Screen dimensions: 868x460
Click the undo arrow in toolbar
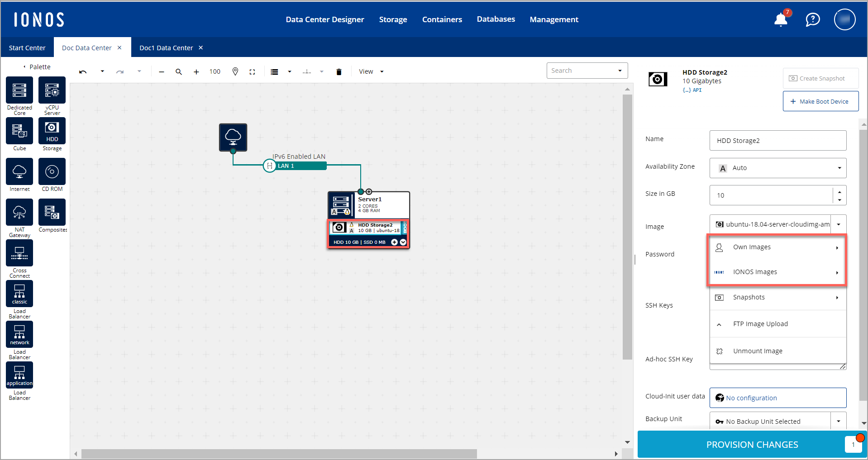[x=83, y=72]
